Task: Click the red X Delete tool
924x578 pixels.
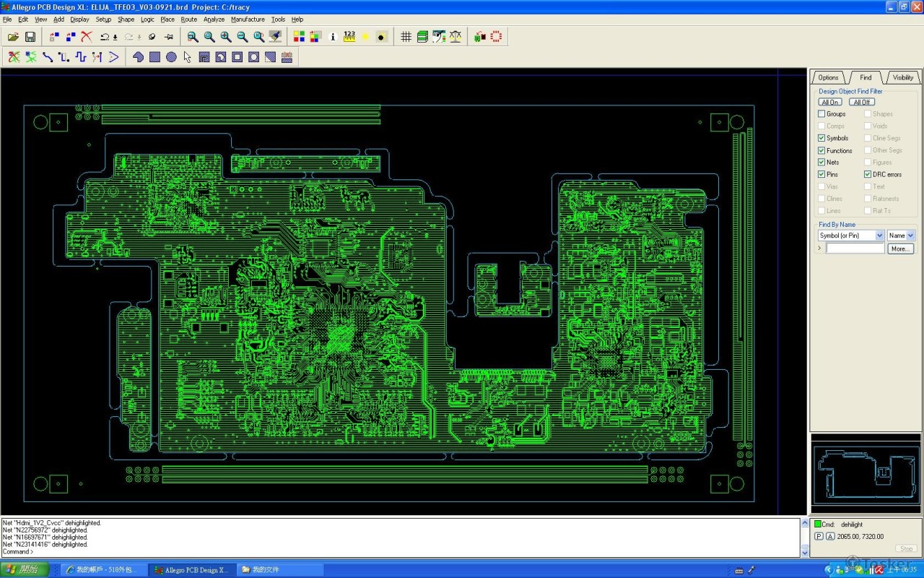Action: 87,37
